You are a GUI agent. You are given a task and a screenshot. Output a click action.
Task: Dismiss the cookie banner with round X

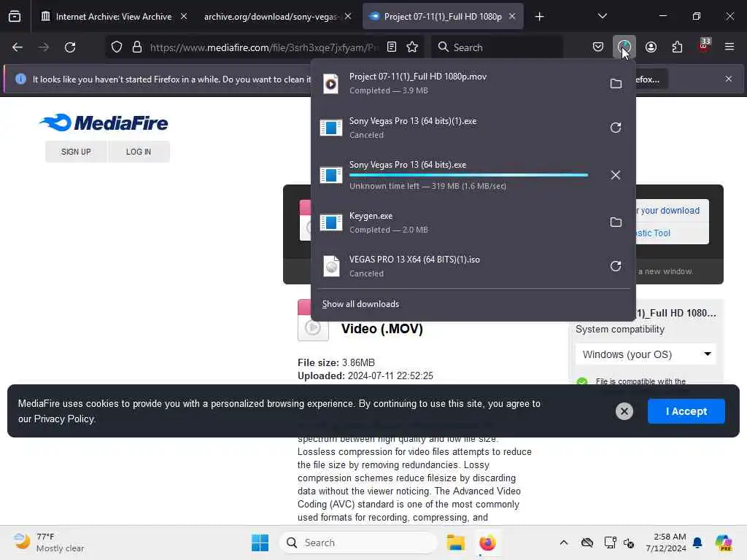624,411
